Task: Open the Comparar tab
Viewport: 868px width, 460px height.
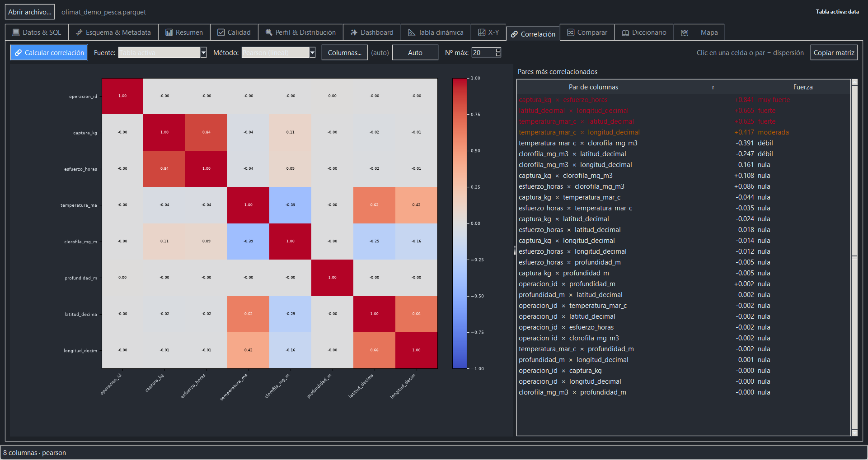Action: tap(587, 33)
